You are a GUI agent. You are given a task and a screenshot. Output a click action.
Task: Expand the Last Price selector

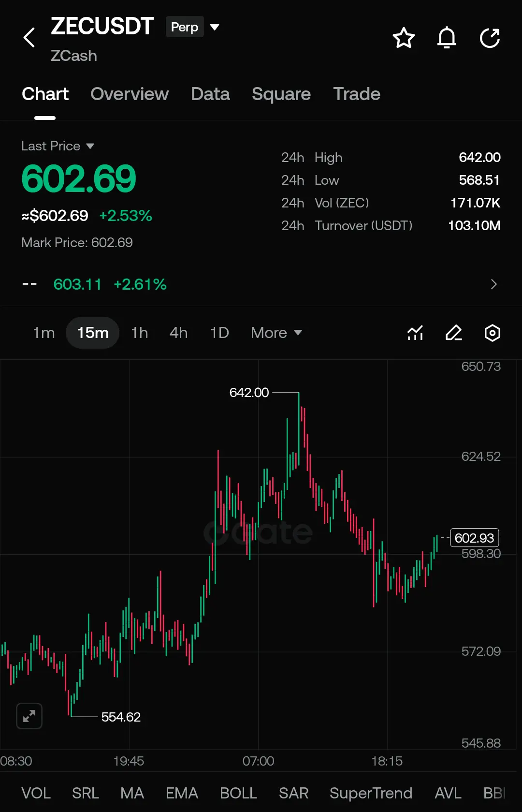click(58, 146)
